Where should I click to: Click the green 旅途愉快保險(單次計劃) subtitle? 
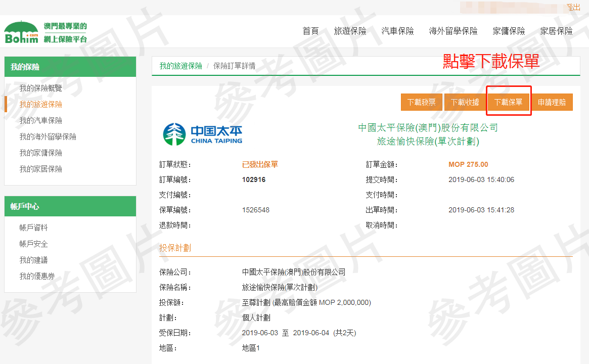[428, 141]
